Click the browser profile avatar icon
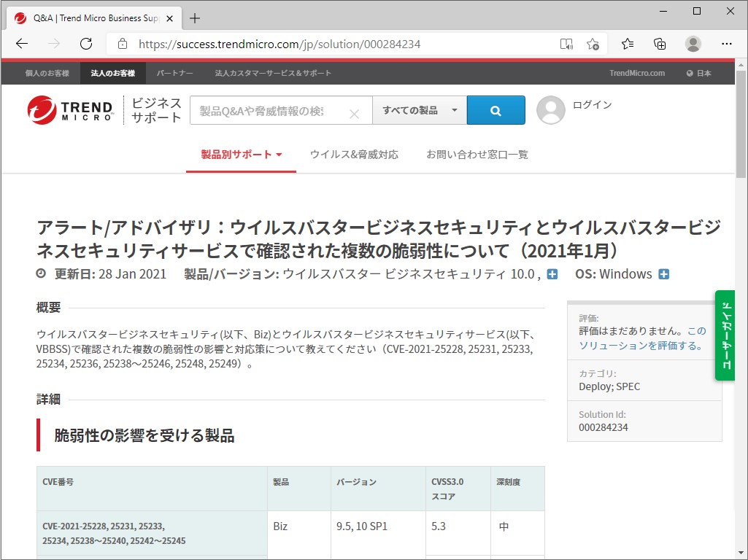 coord(693,44)
